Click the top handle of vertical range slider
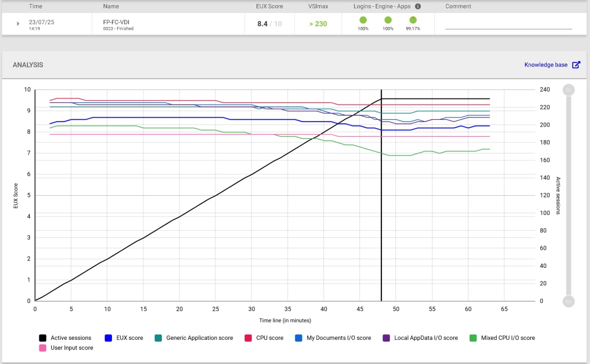Screen dimensions: 590x364 click(x=569, y=90)
